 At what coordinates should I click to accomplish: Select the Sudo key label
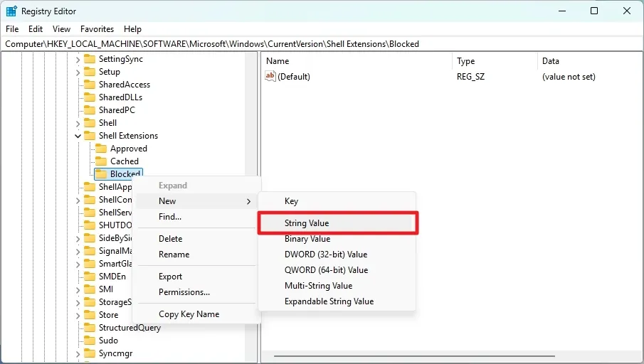[x=108, y=341]
